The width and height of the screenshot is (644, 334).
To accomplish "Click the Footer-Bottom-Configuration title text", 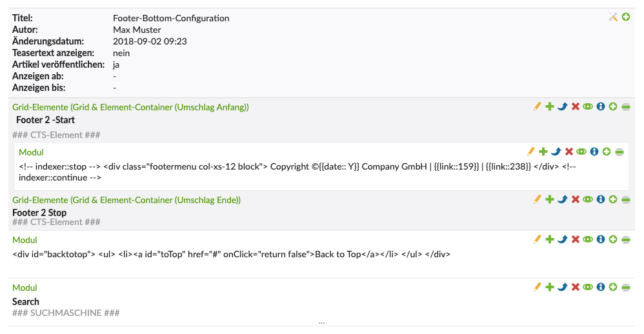I will click(x=171, y=18).
